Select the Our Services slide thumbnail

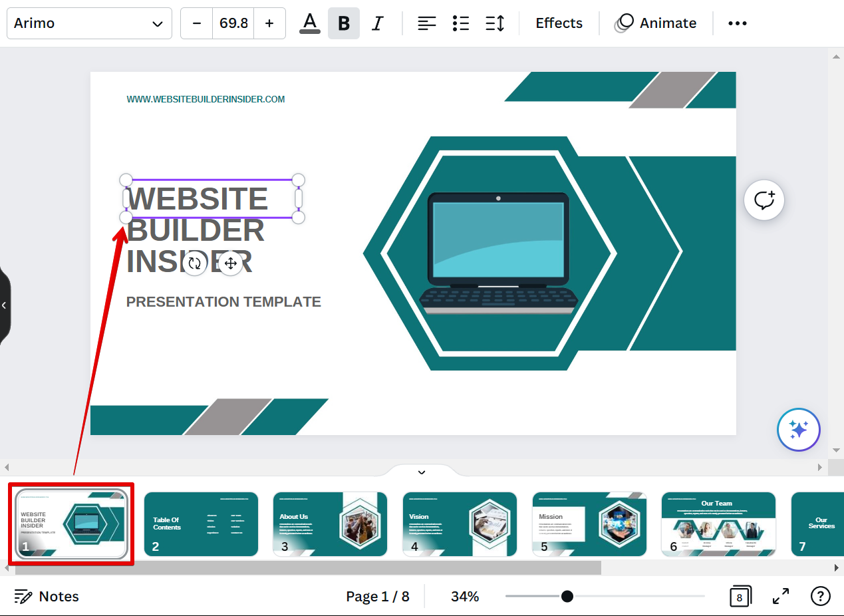pos(817,524)
